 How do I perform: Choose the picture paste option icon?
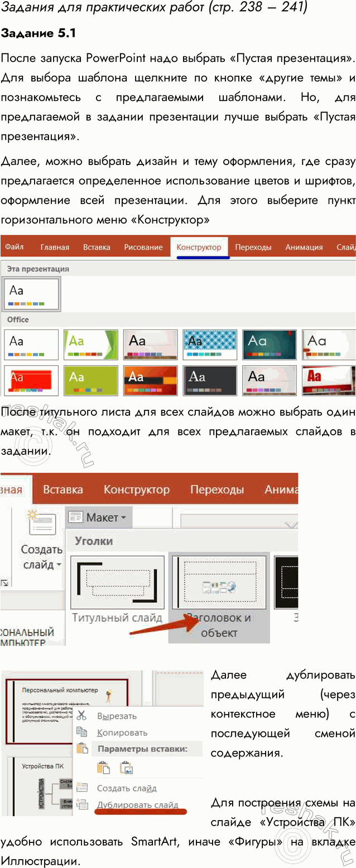pos(126,768)
